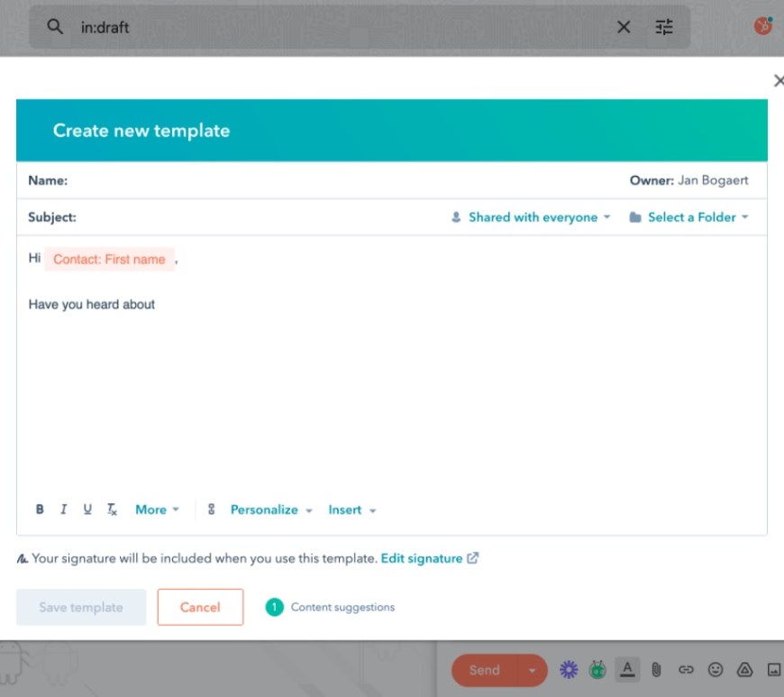Clear text formatting with the Tx icon
The width and height of the screenshot is (784, 697).
tap(112, 509)
